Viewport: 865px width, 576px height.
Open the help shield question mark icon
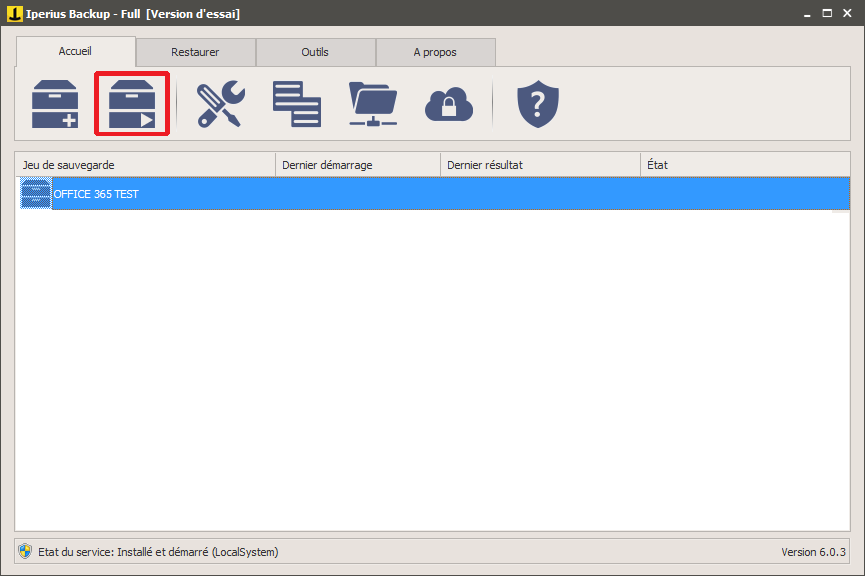tap(538, 104)
